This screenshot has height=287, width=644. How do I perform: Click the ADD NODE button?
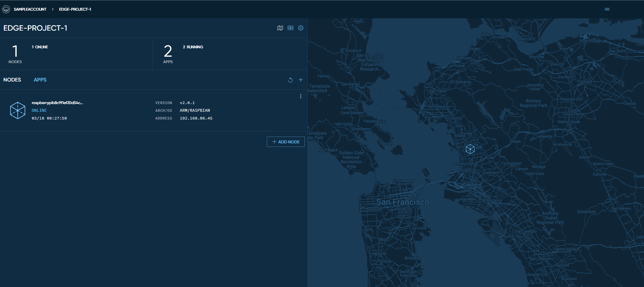[x=285, y=142]
